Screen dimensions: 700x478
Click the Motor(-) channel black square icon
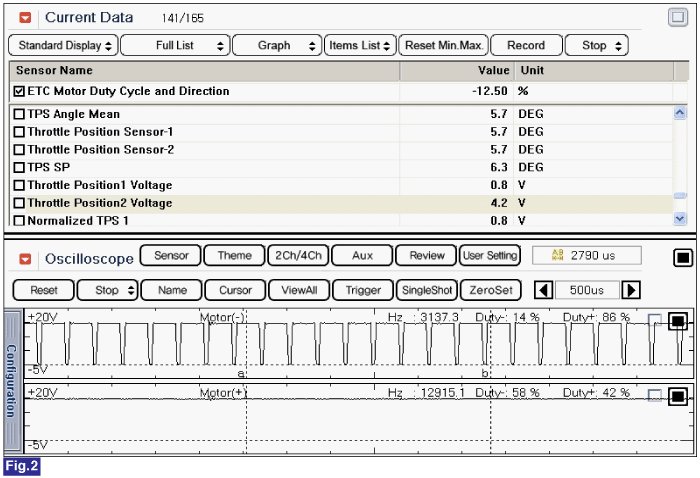tap(678, 321)
